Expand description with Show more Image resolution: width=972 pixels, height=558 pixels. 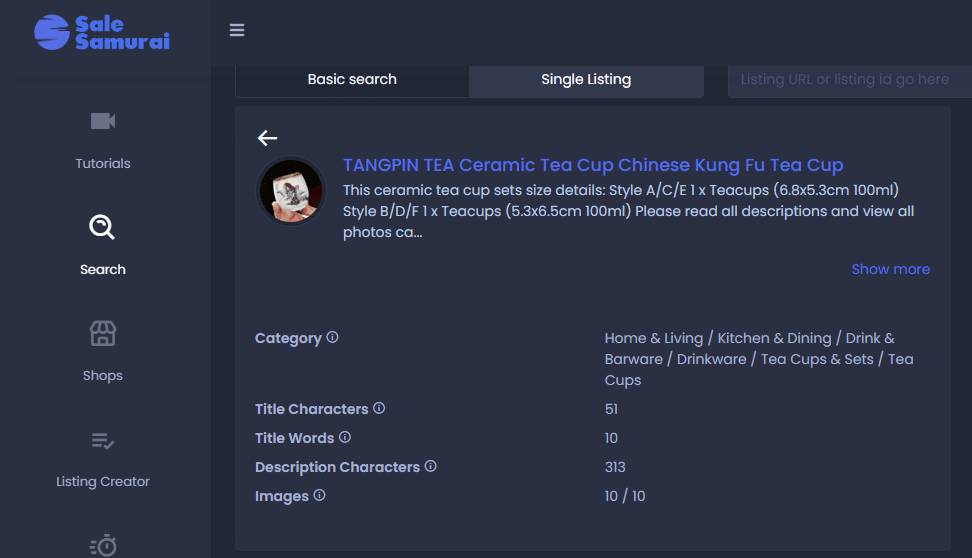890,269
